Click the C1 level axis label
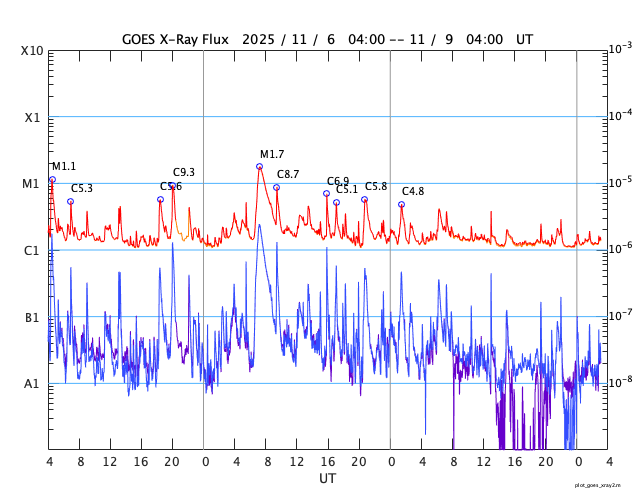This screenshot has width=640, height=500. (x=32, y=250)
